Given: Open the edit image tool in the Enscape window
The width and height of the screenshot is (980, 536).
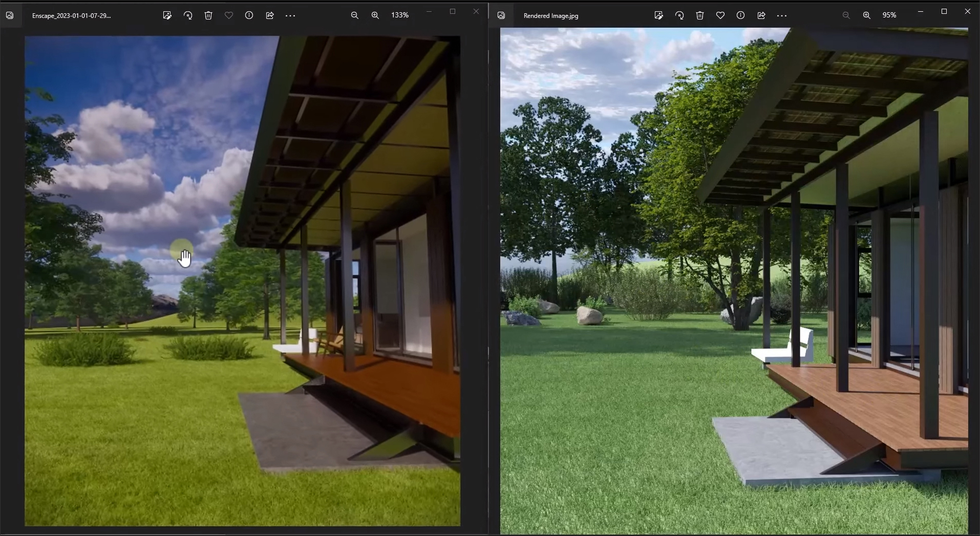Looking at the screenshot, I should [x=167, y=15].
